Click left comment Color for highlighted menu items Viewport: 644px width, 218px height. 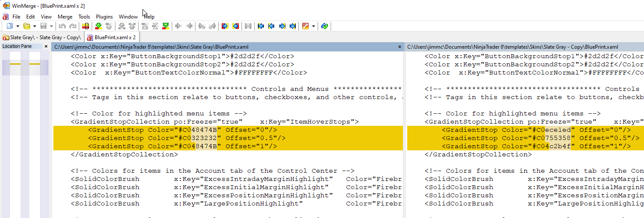[x=159, y=114]
